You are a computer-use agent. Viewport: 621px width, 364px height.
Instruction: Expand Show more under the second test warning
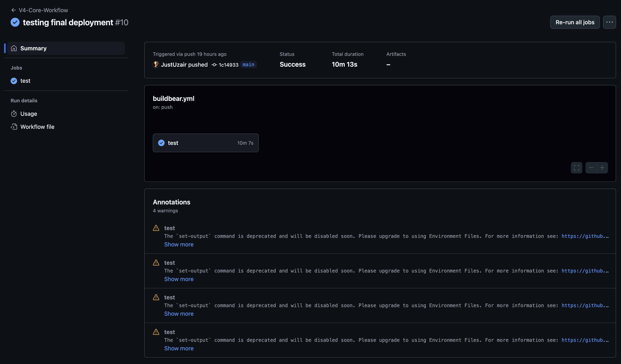179,279
